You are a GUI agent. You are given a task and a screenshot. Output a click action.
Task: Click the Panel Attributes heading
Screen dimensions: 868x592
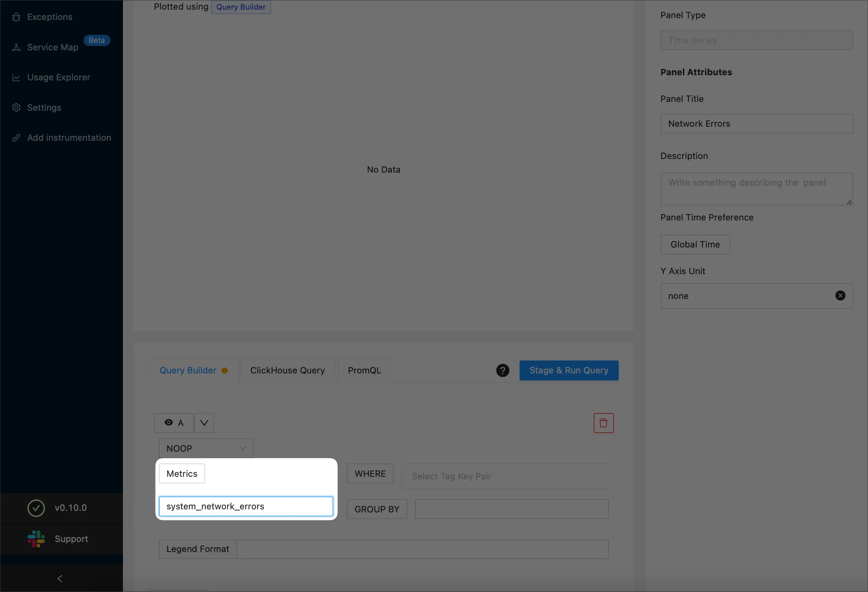click(696, 72)
